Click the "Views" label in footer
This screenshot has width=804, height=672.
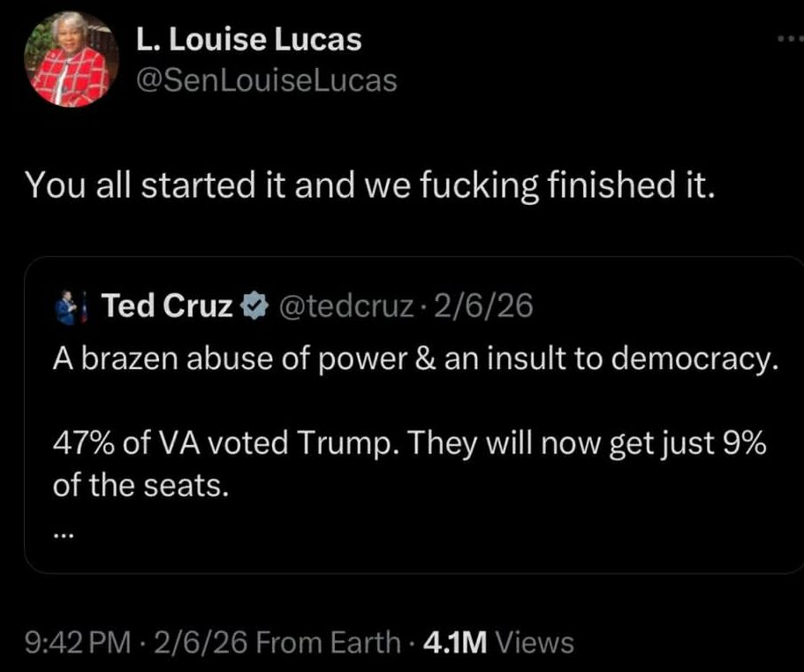pos(535,643)
